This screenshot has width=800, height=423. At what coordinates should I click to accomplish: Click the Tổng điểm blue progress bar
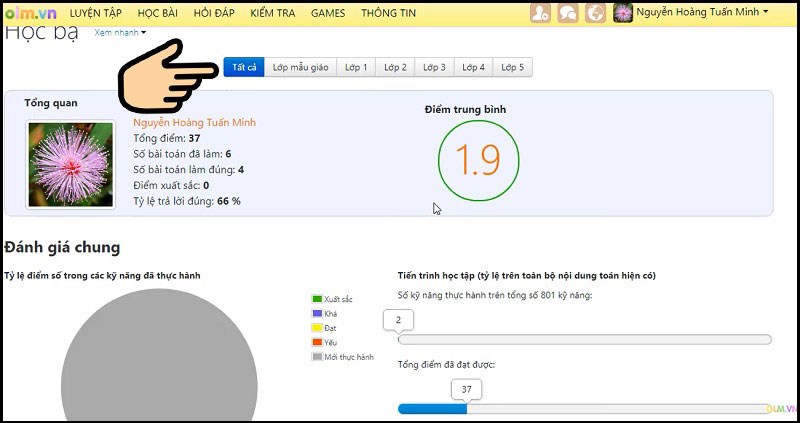point(432,408)
